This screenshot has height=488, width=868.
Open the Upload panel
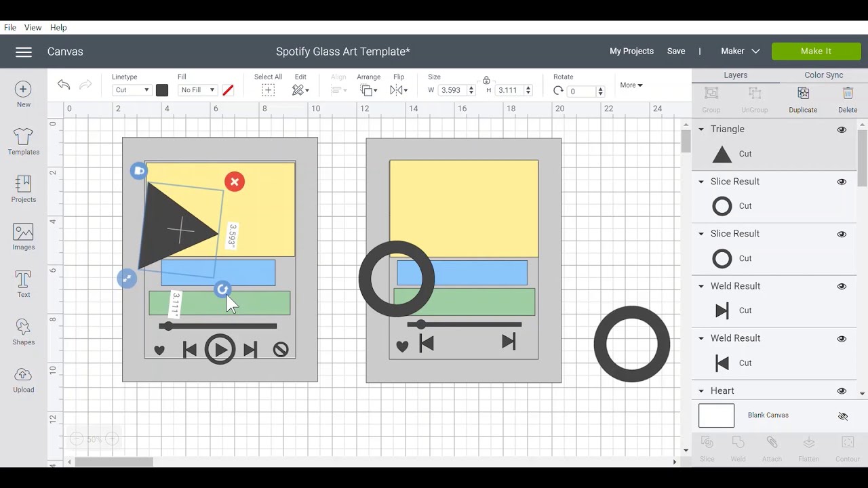[x=23, y=379]
